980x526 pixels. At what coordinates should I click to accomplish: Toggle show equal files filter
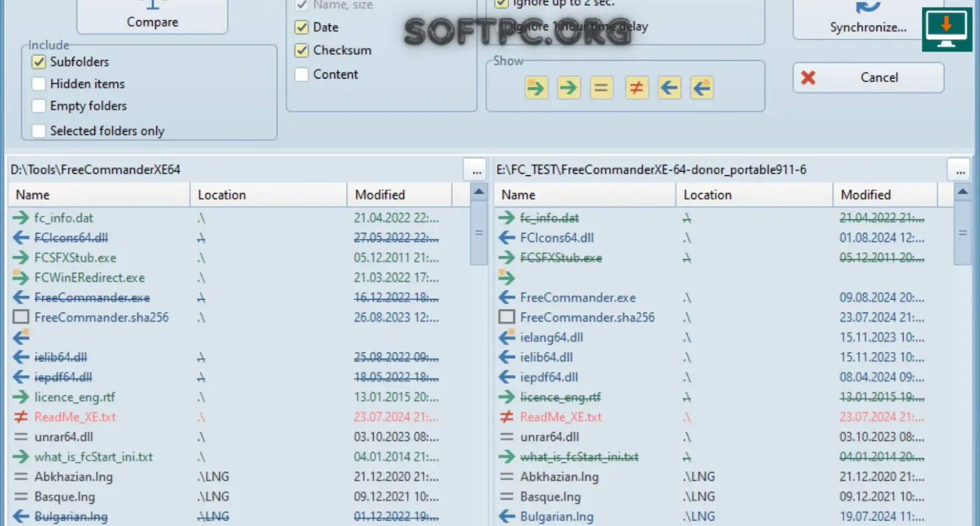click(x=601, y=88)
